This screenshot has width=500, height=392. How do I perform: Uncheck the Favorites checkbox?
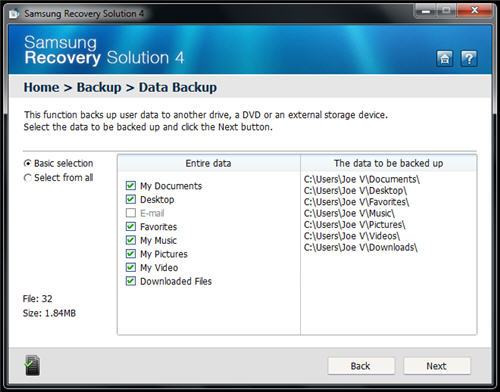point(131,226)
